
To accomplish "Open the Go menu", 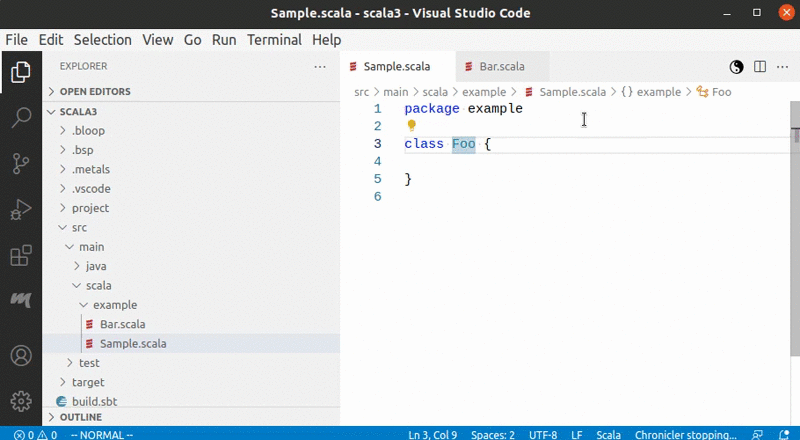I will coord(192,40).
